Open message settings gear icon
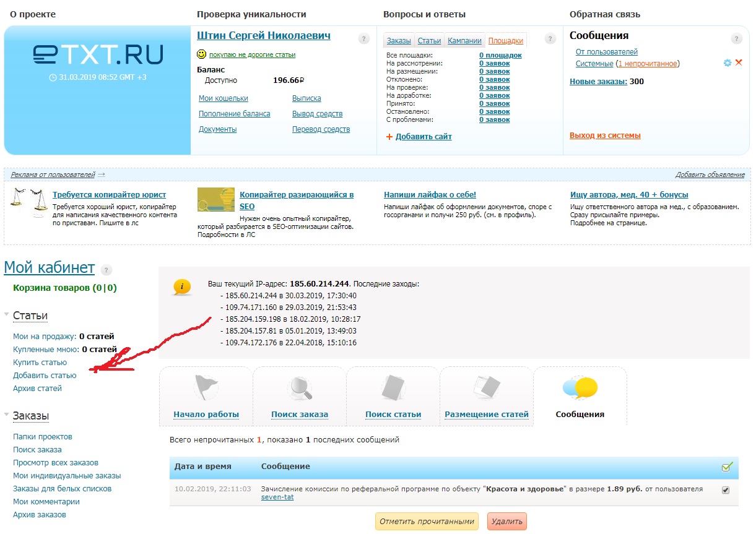 coord(728,63)
